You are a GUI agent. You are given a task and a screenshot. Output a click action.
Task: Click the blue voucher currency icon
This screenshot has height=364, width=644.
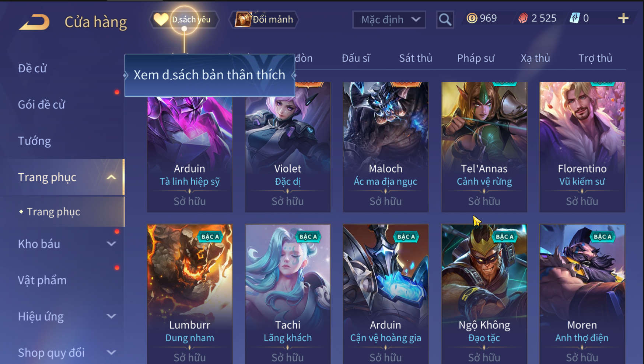(x=575, y=18)
